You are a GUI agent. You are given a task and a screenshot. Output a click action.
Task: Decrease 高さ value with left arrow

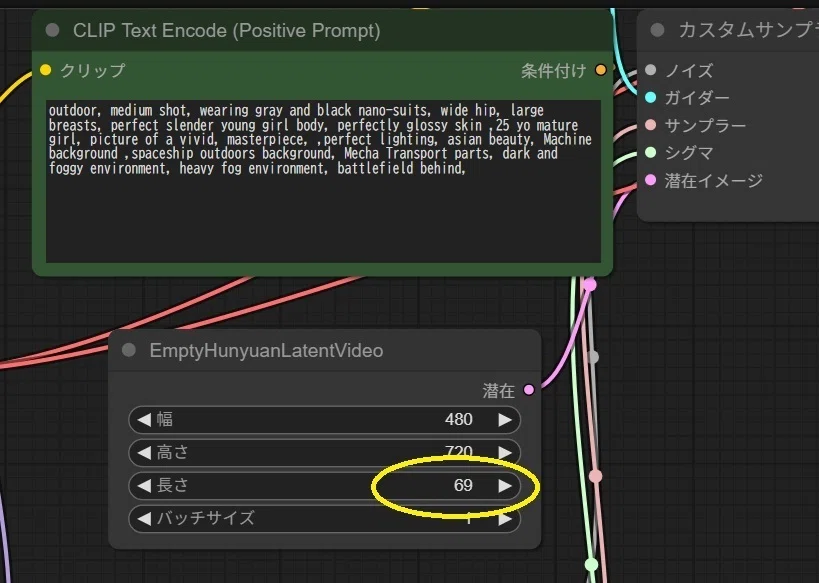(x=144, y=452)
